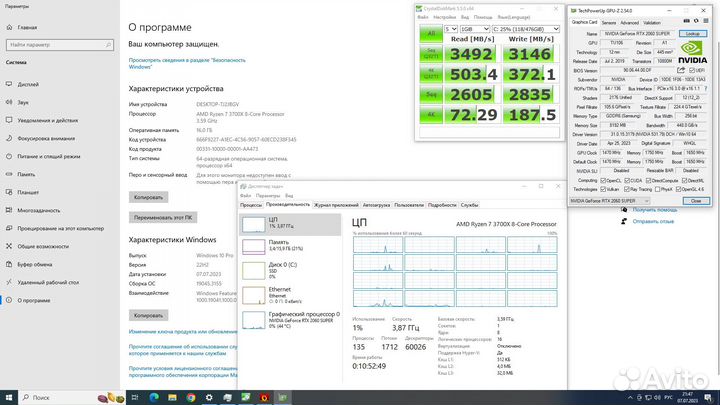
Task: Click the Звук speaker icon in Settings
Action: (x=9, y=102)
